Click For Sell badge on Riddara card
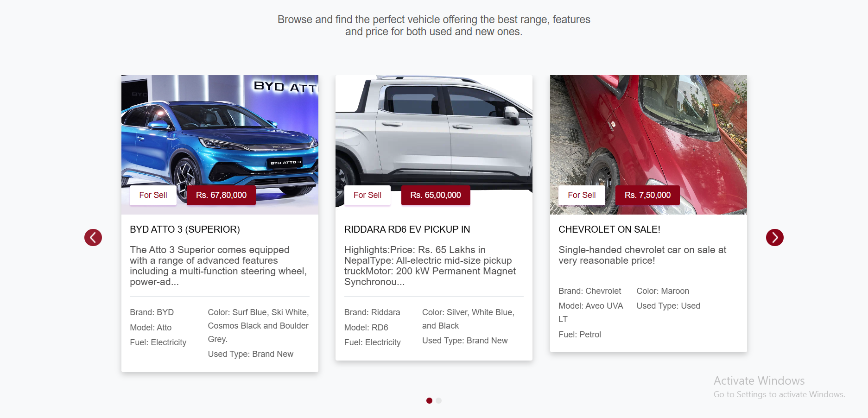This screenshot has width=868, height=418. 367,195
